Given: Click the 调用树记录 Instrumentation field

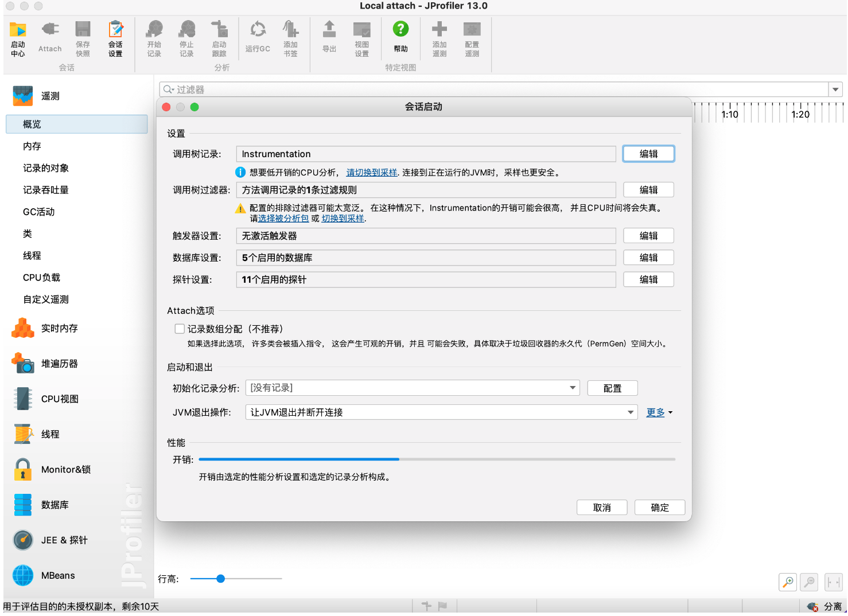Looking at the screenshot, I should click(x=426, y=154).
